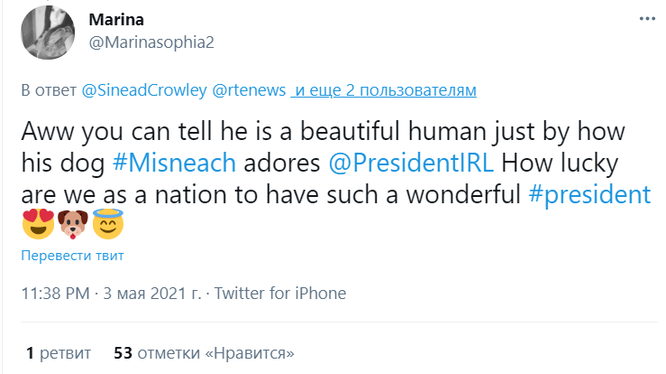Image resolution: width=666 pixels, height=374 pixels.
Task: Click the heart-eyes emoji
Action: pyautogui.click(x=38, y=224)
